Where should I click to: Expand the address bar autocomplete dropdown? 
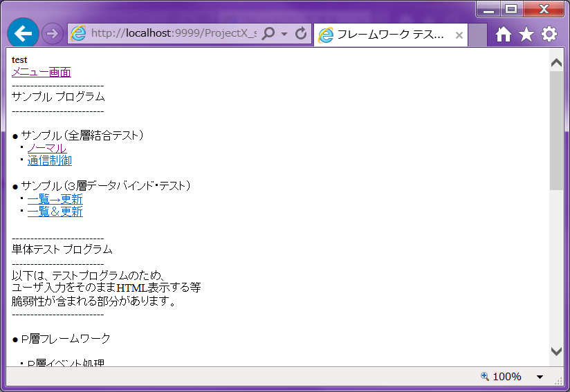coord(284,34)
